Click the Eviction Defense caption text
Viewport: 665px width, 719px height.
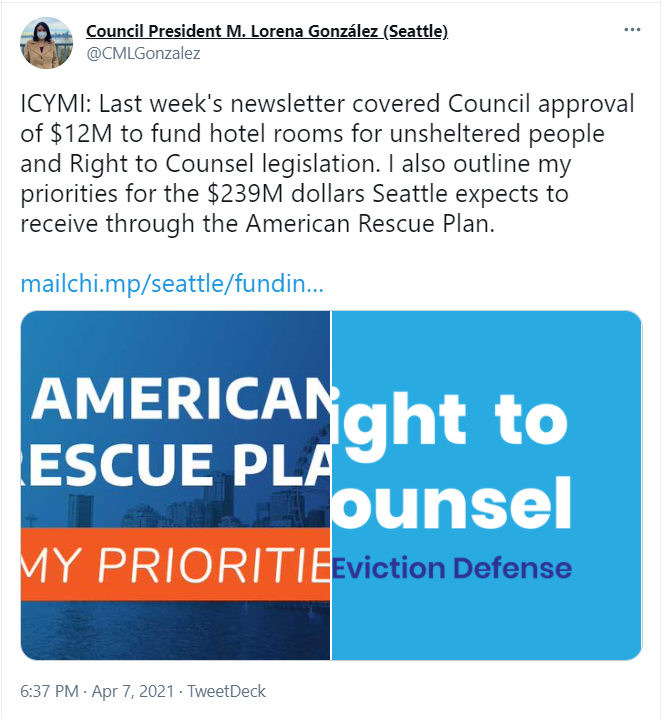451,568
